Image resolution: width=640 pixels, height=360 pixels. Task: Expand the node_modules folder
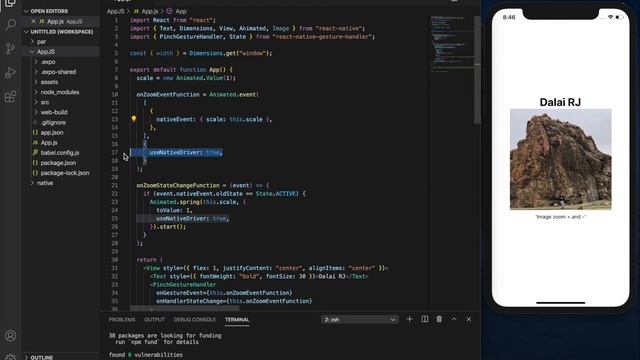[60, 92]
